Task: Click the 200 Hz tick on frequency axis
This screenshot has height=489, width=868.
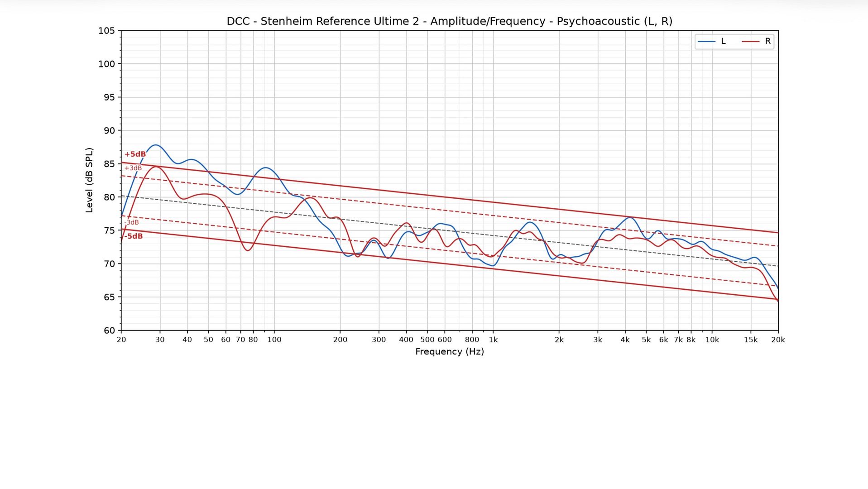Action: 340,340
